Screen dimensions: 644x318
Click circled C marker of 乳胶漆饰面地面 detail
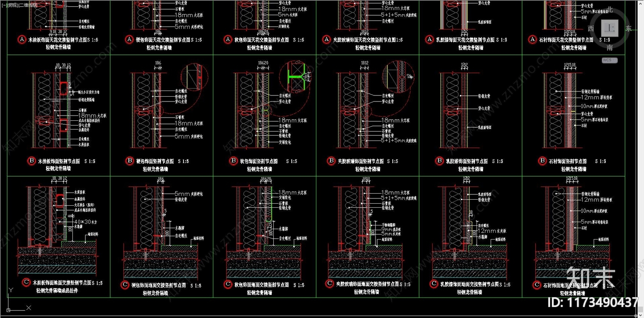tap(434, 284)
